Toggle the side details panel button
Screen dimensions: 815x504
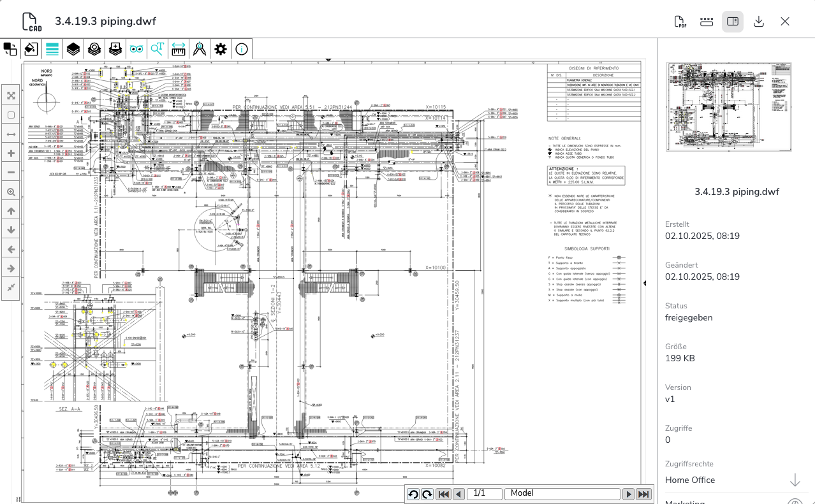point(733,22)
